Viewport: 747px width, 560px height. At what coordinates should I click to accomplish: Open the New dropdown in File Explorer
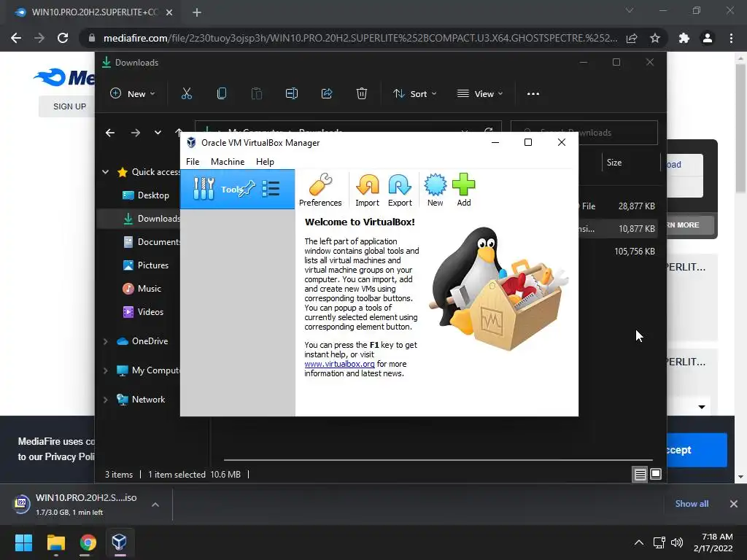click(133, 94)
